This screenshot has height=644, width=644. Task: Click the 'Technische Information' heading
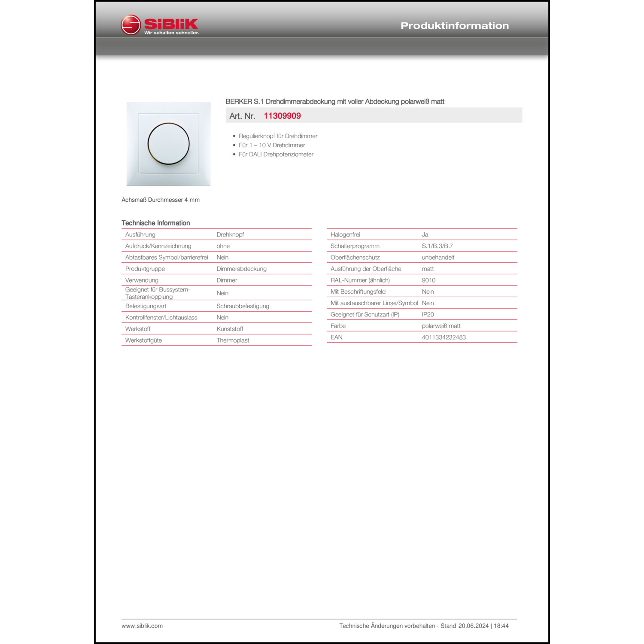coord(156,223)
